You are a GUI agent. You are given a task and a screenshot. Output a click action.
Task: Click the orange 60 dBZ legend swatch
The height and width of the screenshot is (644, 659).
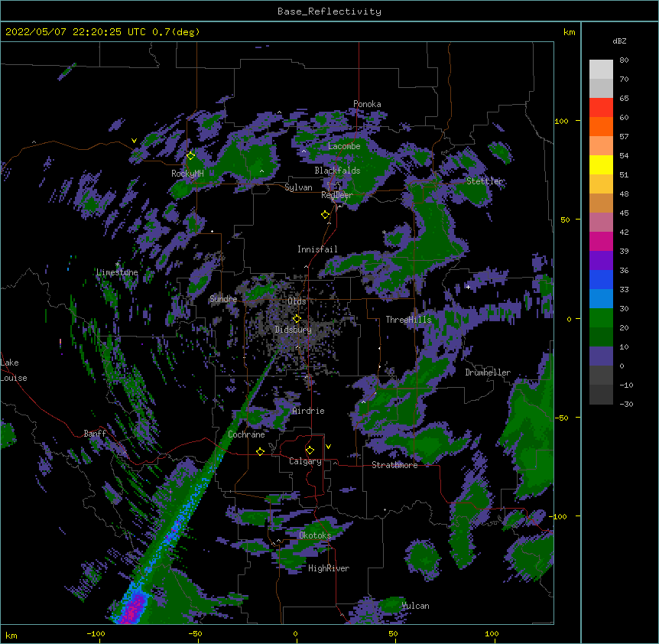pyautogui.click(x=601, y=126)
